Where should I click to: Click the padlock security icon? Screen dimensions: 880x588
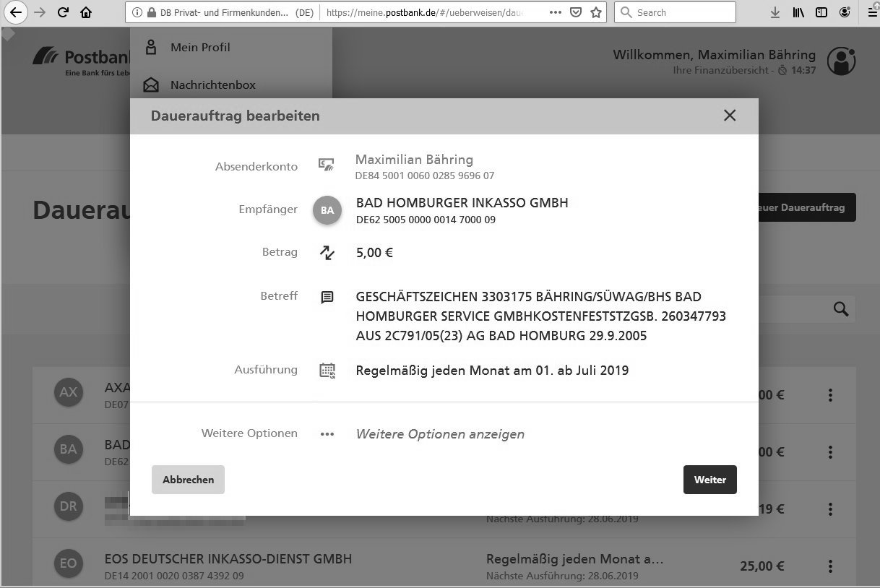pos(151,12)
